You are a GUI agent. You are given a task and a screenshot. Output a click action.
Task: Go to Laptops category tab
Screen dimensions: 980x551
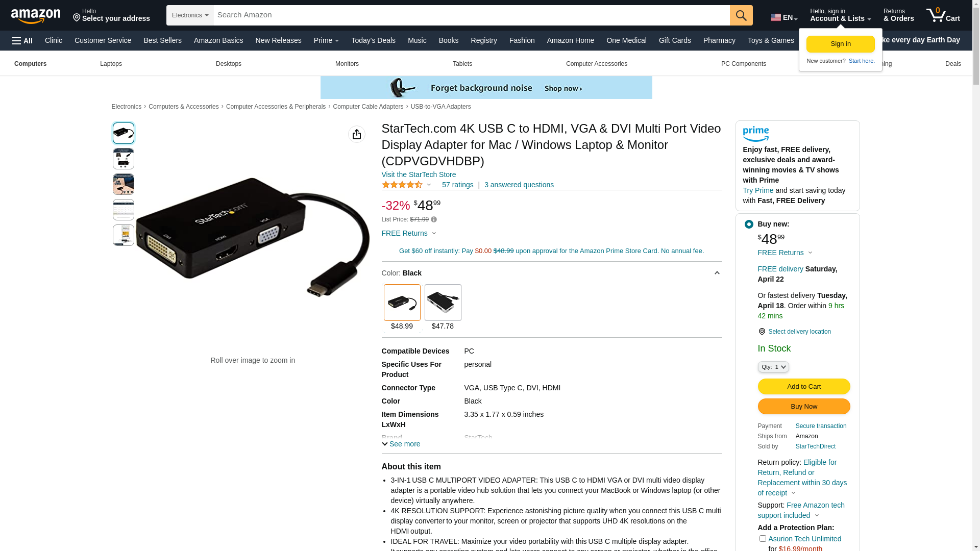[111, 64]
